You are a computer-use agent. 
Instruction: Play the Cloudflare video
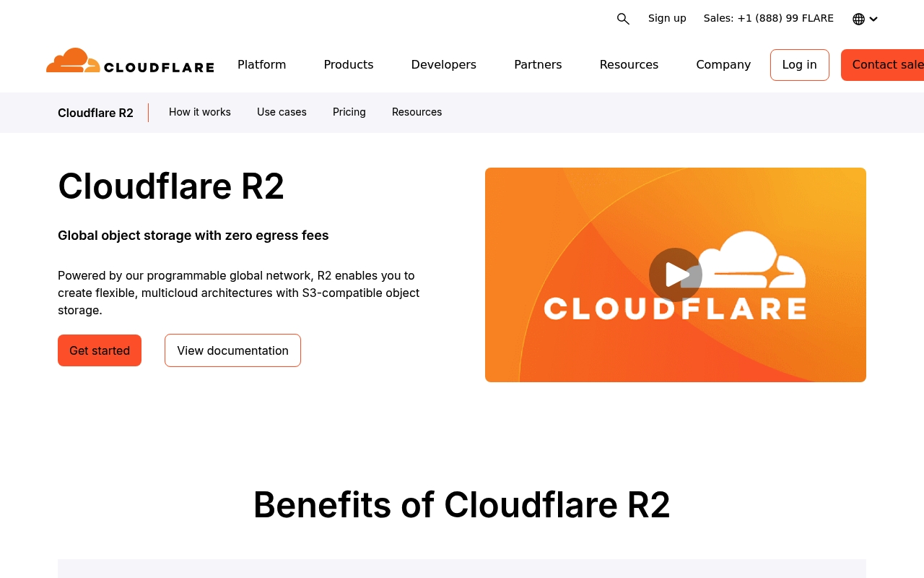(x=676, y=275)
